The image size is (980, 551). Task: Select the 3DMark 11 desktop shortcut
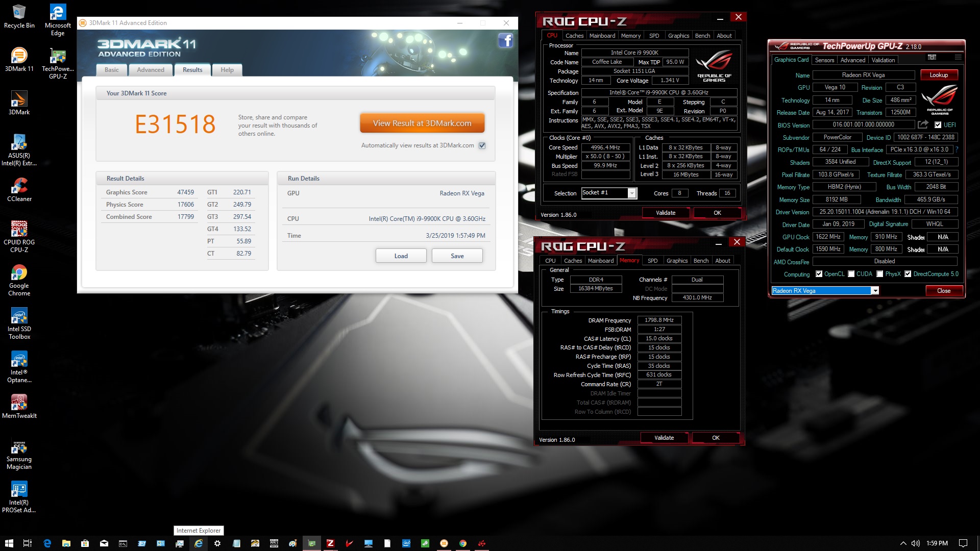click(x=19, y=60)
